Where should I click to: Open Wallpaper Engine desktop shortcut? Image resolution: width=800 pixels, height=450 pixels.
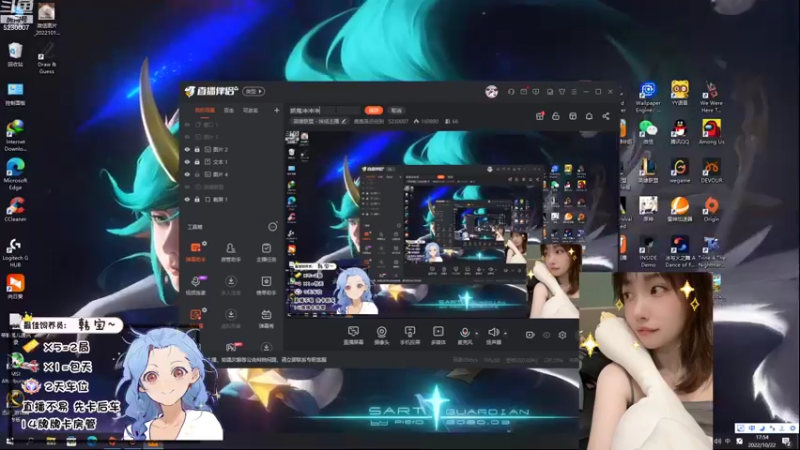[648, 97]
